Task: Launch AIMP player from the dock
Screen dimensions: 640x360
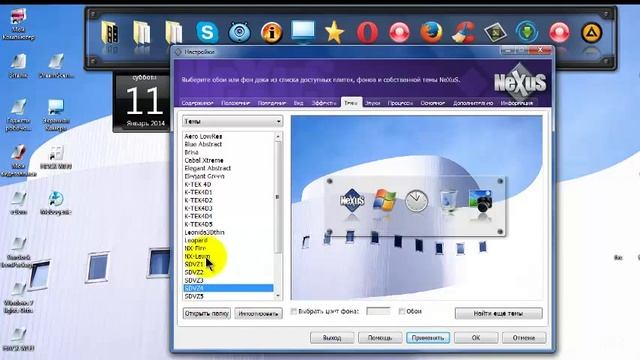Action: (x=591, y=33)
